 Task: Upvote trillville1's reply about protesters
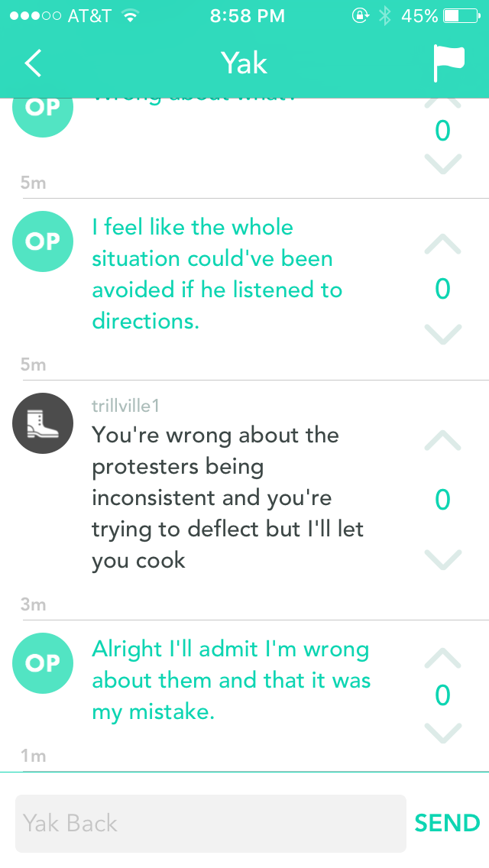pos(442,439)
